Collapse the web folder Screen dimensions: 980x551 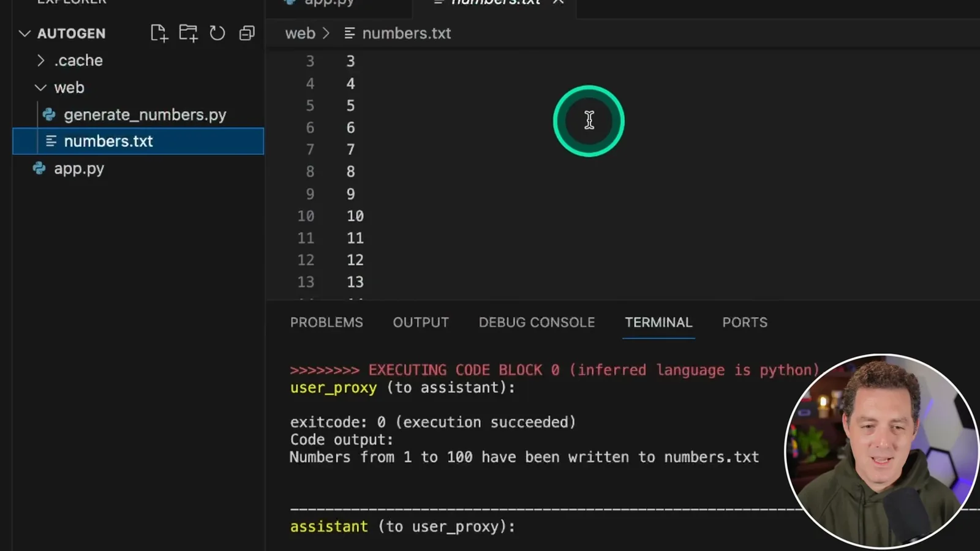(40, 88)
